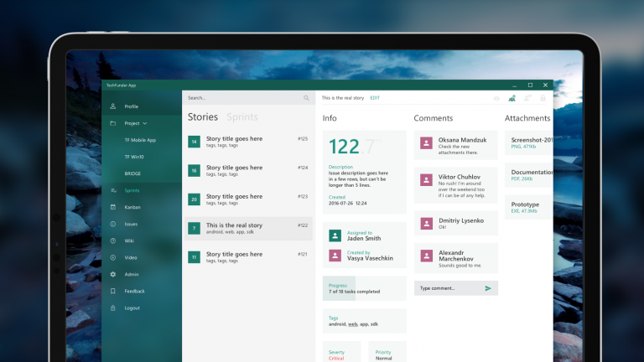Open Kanban board icon

113,207
